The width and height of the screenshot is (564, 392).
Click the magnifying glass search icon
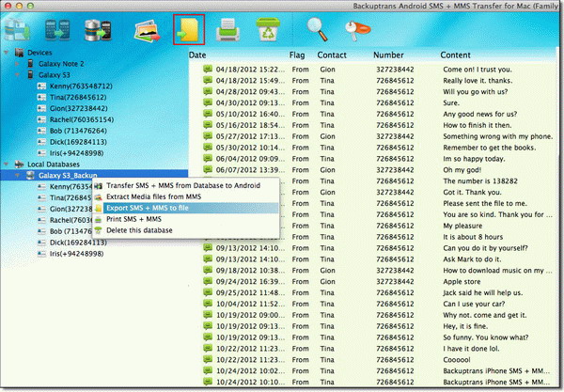coord(317,29)
